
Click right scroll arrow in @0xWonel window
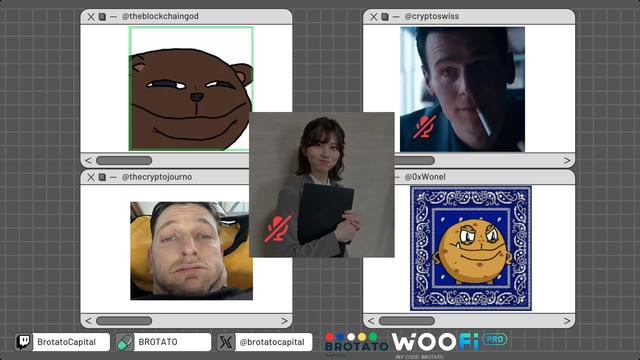click(567, 321)
